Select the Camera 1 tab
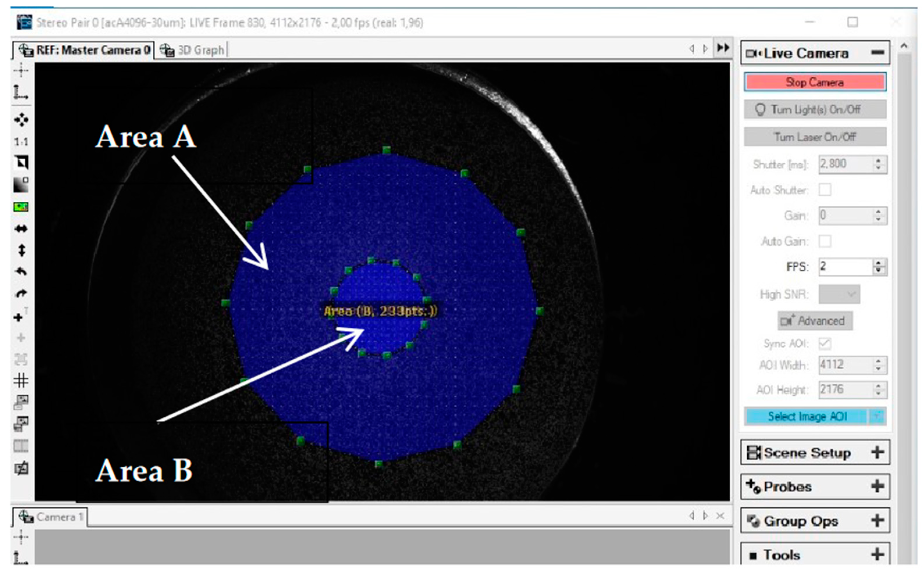 pyautogui.click(x=51, y=517)
